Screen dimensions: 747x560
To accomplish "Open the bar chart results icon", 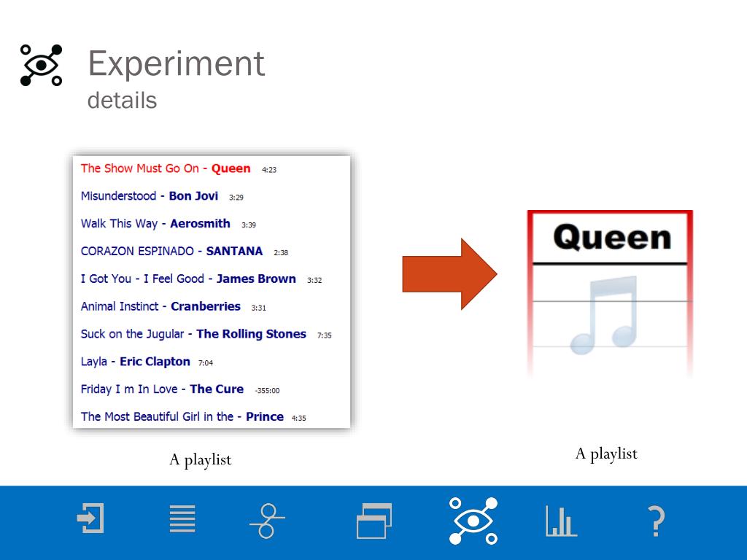I will click(561, 521).
